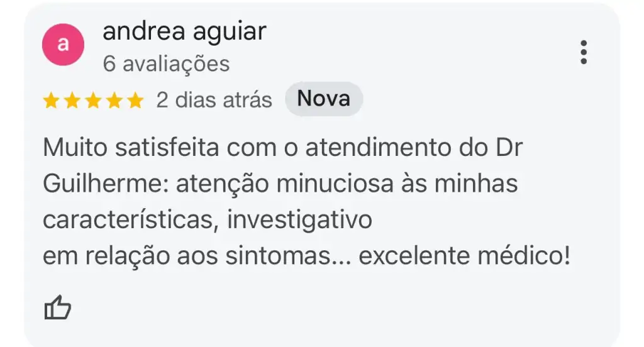Click the fourth yellow rating star
Screen dimensions: 644x347
[114, 101]
